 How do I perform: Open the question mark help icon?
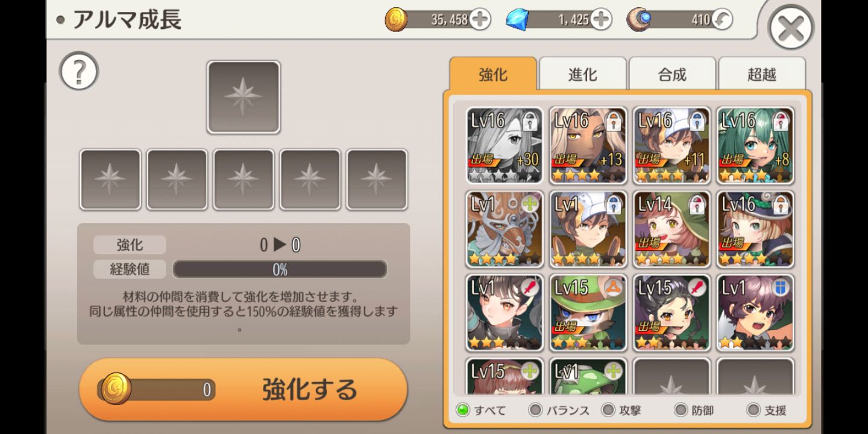click(79, 71)
